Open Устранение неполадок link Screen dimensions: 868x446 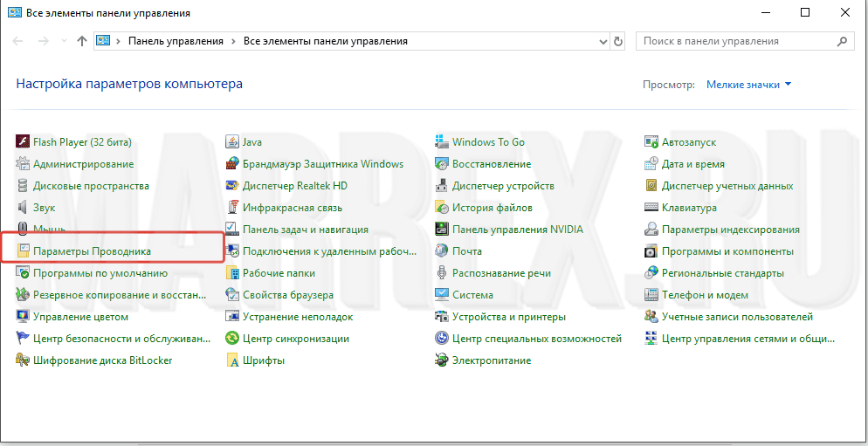(298, 317)
